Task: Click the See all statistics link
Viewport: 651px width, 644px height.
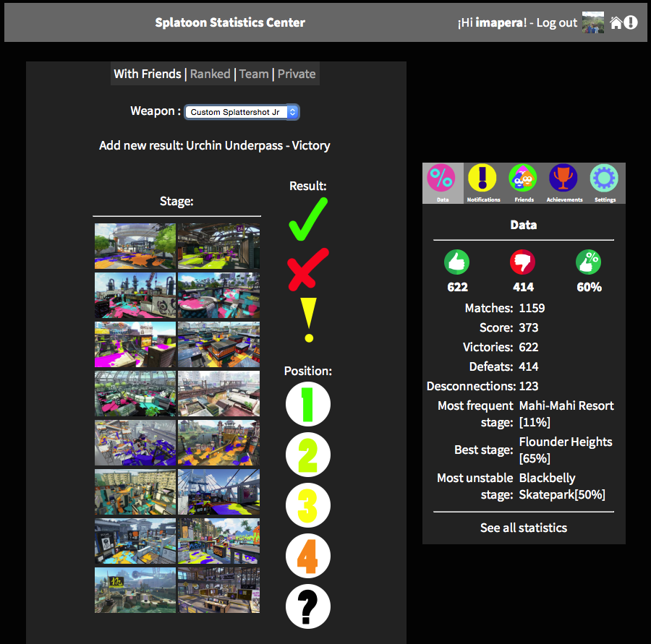Action: 523,528
